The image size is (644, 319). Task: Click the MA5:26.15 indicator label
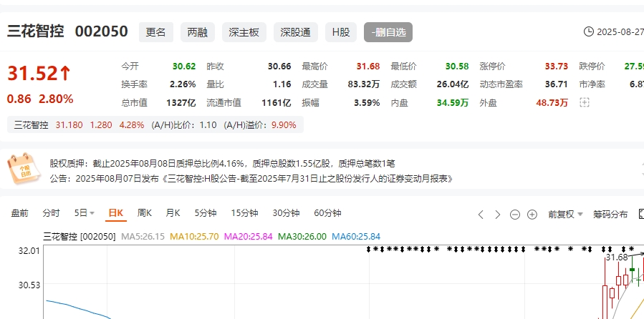pyautogui.click(x=143, y=237)
